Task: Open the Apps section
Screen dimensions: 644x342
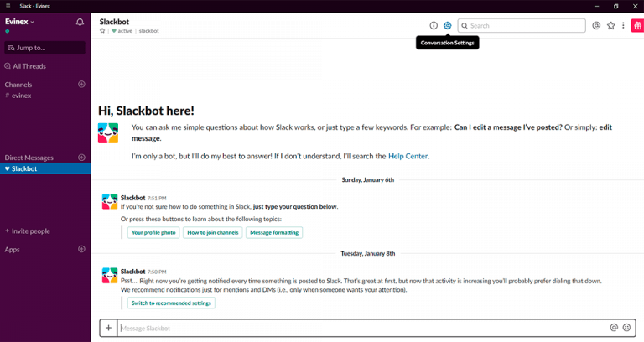Action: pos(13,250)
